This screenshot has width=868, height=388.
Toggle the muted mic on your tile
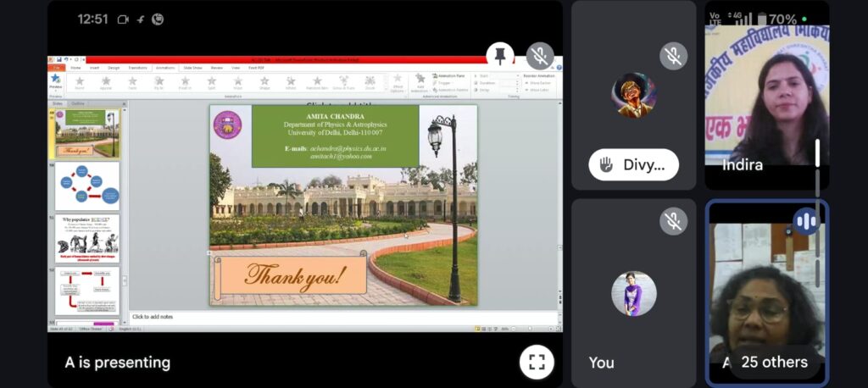click(673, 221)
